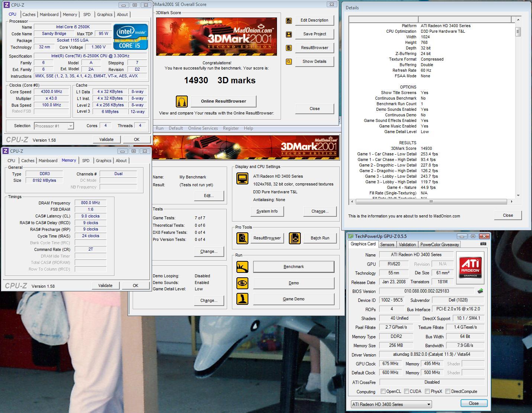The width and height of the screenshot is (532, 413).
Task: Click Validate in top CPU-Z window
Action: pos(106,139)
